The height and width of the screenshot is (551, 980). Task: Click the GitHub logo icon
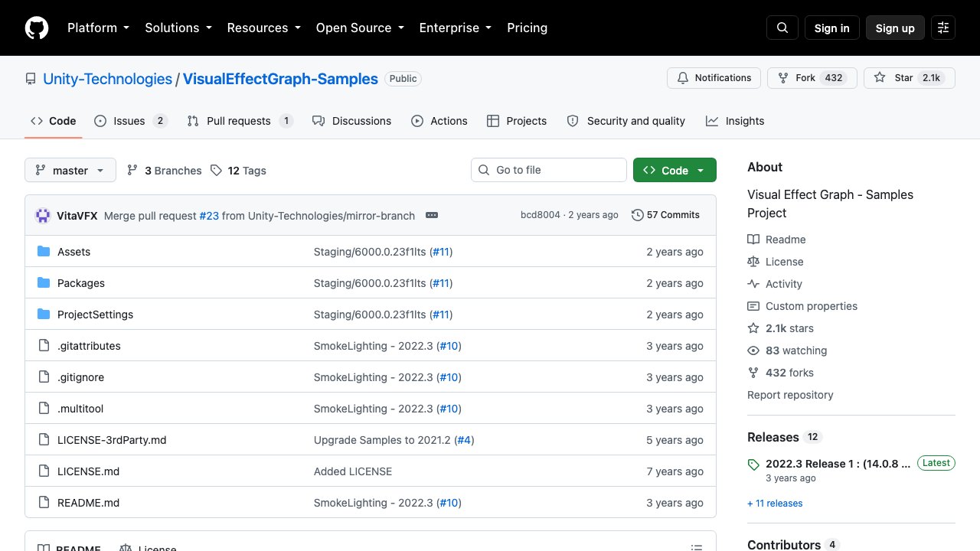[37, 28]
